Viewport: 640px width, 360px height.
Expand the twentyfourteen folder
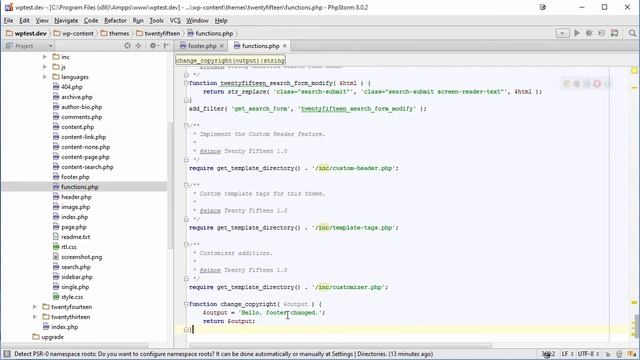coord(35,307)
